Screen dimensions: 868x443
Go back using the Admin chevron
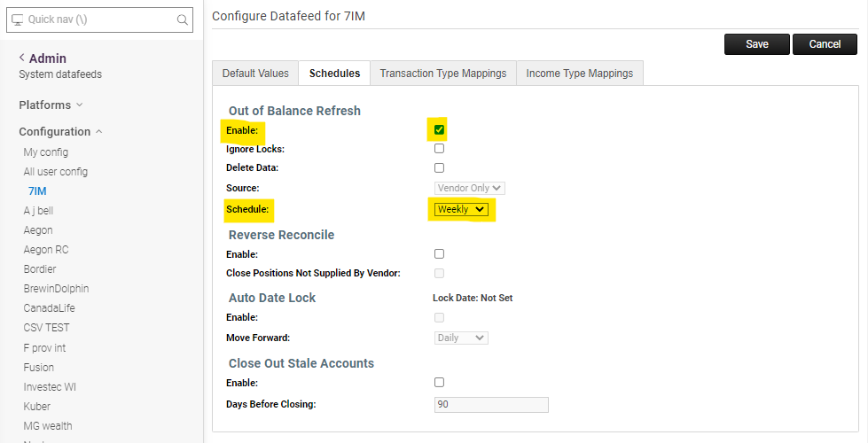(22, 58)
